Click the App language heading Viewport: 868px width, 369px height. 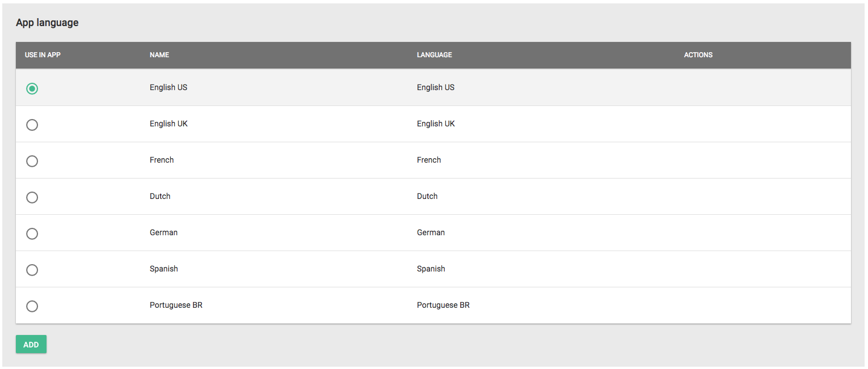point(47,23)
